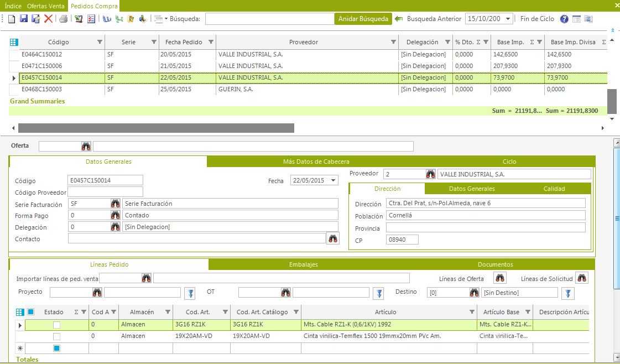Toggle Estado checkbox for 19X20AM-VD line
Screen dimensions: 620x364
tap(56, 336)
